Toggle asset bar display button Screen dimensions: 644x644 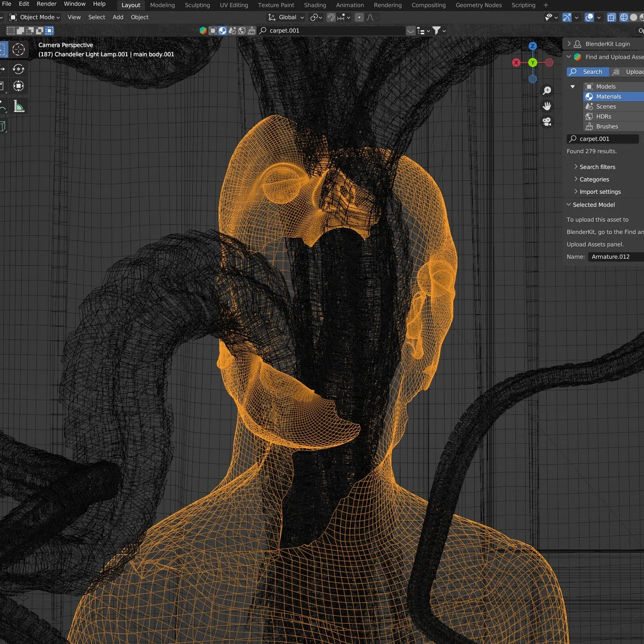pos(411,31)
